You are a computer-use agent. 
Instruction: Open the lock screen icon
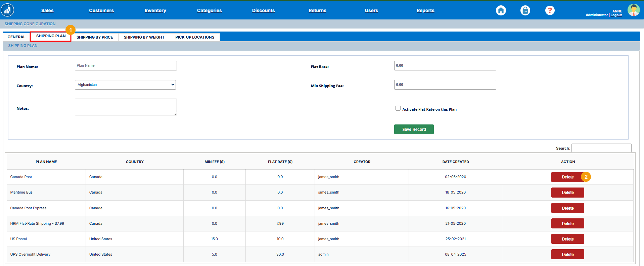click(x=525, y=10)
